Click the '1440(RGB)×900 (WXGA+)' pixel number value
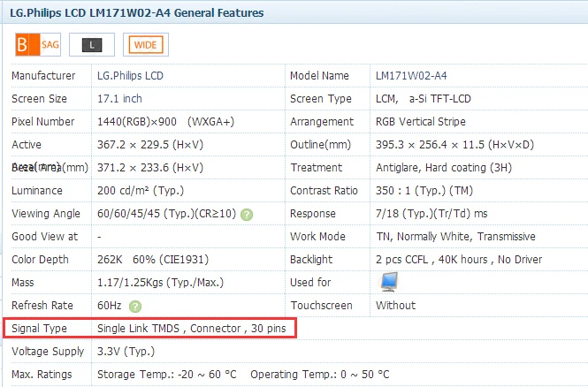 pos(165,122)
